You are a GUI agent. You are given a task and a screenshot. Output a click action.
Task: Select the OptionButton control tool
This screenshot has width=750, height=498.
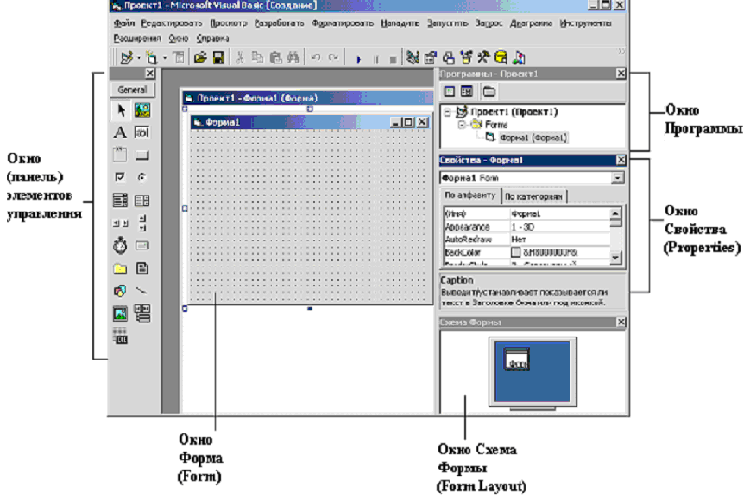pos(142,177)
